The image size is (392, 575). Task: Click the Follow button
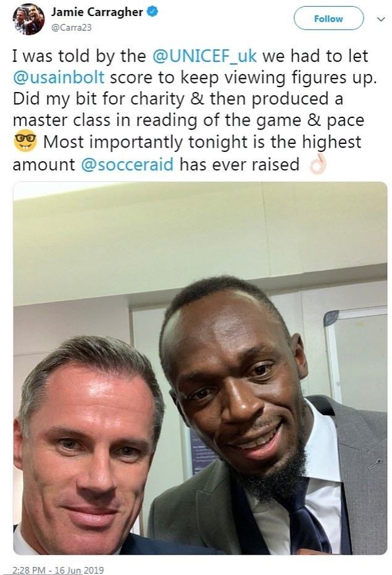tap(328, 19)
